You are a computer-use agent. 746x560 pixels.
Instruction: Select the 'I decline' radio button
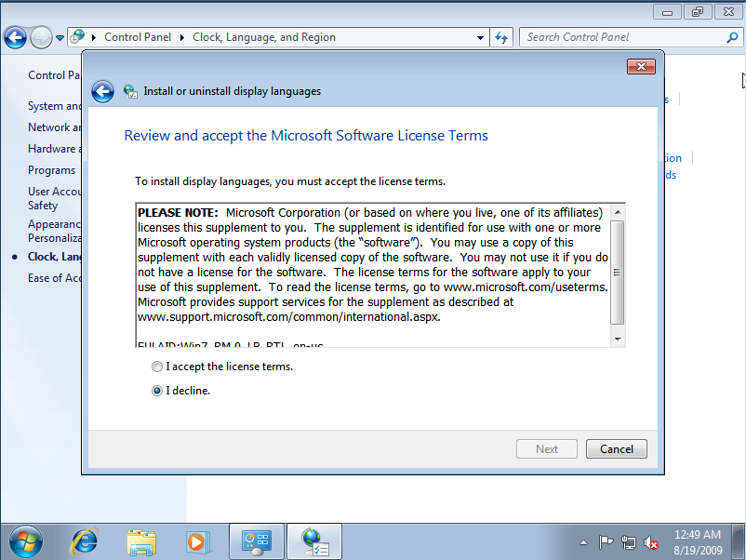tap(157, 391)
